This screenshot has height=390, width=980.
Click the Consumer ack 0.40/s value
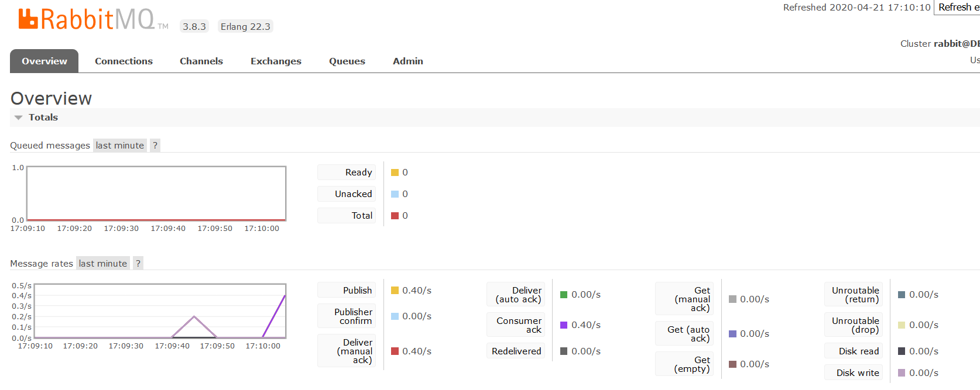tap(586, 325)
